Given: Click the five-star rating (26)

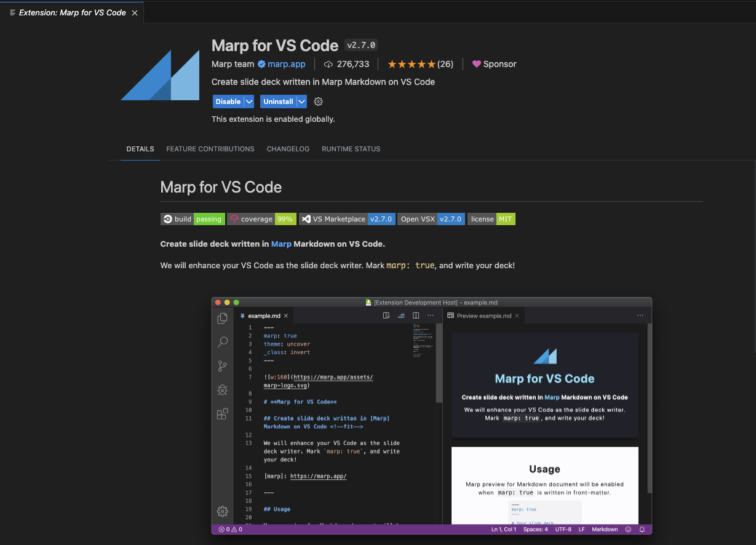Looking at the screenshot, I should [420, 64].
